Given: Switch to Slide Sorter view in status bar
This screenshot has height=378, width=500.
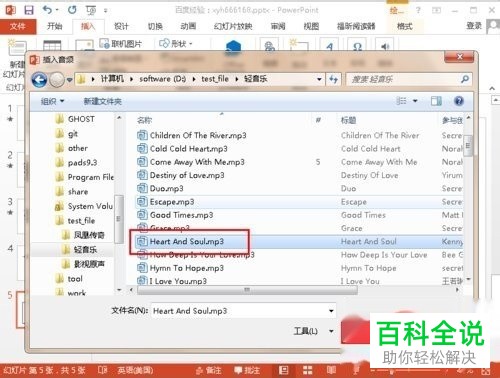Looking at the screenshot, I should (308, 370).
